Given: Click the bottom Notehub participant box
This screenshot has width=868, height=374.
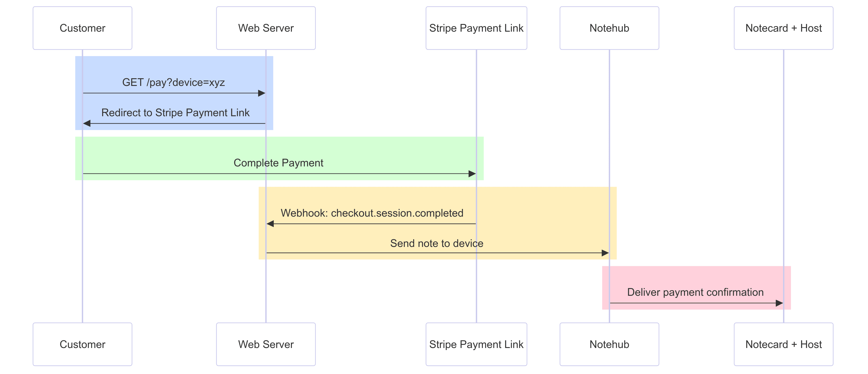Looking at the screenshot, I should pos(609,344).
